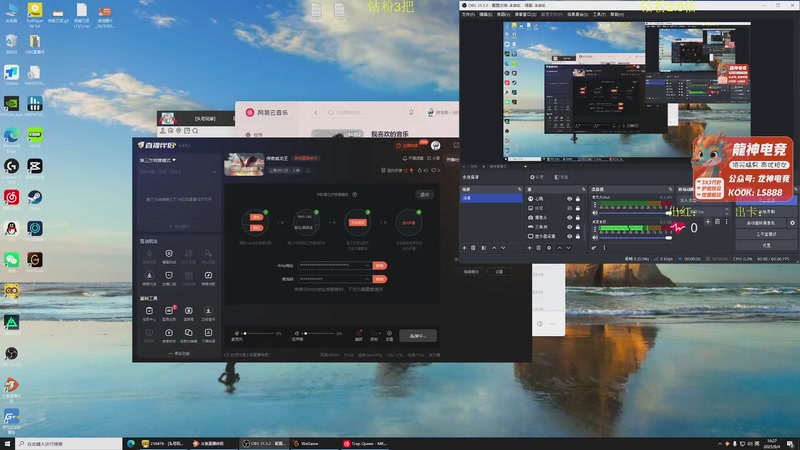Open WeChat desktop shortcut icon
Image resolution: width=800 pixels, height=450 pixels.
11,260
